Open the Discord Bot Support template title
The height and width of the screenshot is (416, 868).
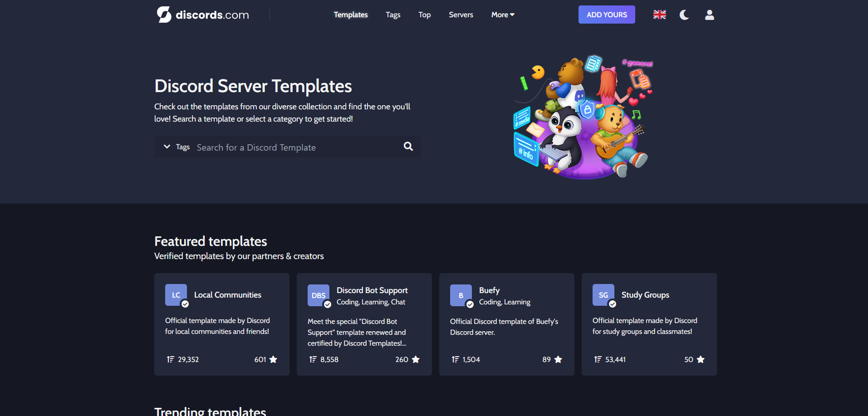pos(372,290)
